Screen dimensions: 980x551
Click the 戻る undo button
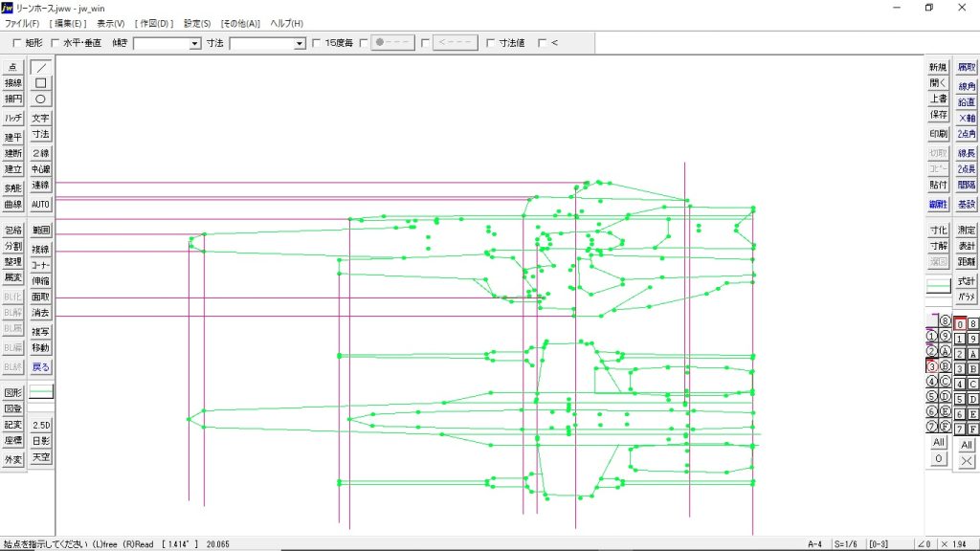(40, 366)
